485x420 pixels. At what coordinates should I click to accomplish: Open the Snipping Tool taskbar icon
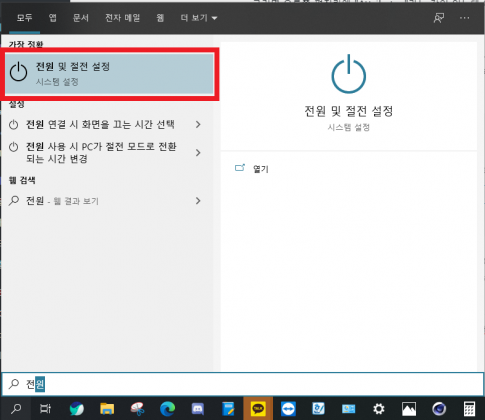pyautogui.click(x=137, y=408)
